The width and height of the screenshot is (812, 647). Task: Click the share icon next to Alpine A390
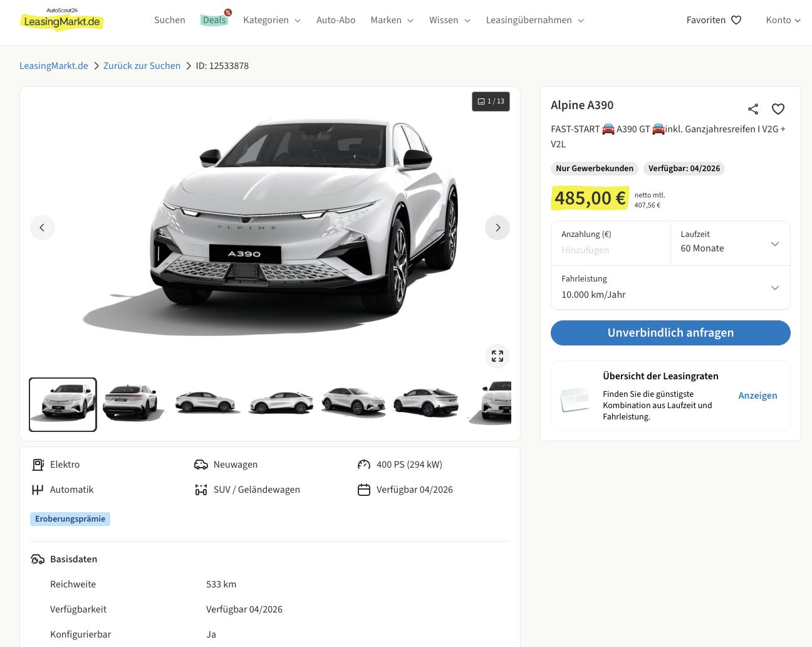(753, 109)
